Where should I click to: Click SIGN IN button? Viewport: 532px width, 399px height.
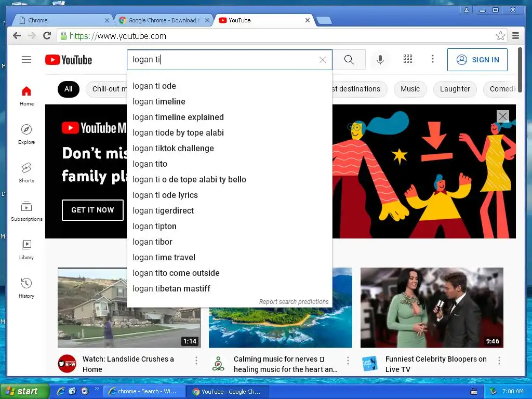tap(477, 60)
